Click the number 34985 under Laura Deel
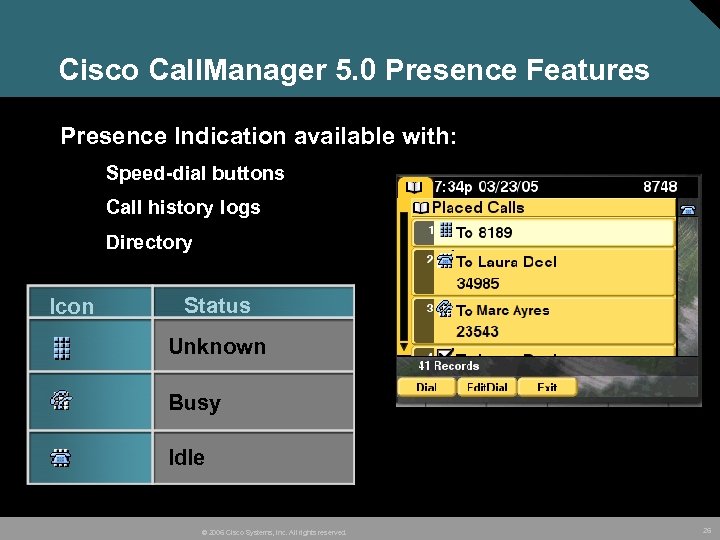Viewport: 720px width, 540px height. [478, 283]
